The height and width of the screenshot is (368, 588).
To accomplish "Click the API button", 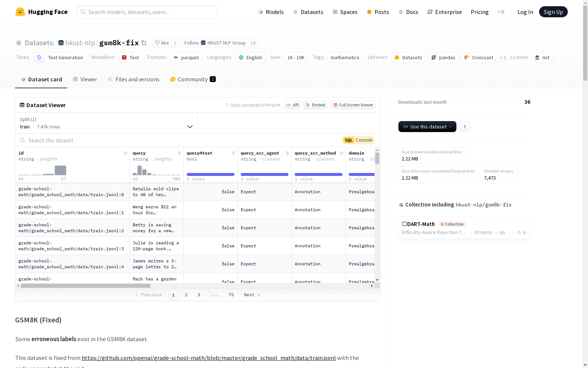I will click(293, 105).
